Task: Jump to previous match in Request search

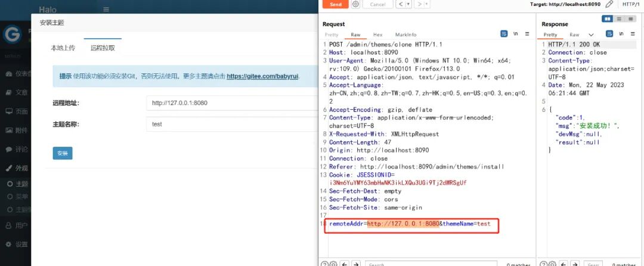Action: [x=345, y=264]
